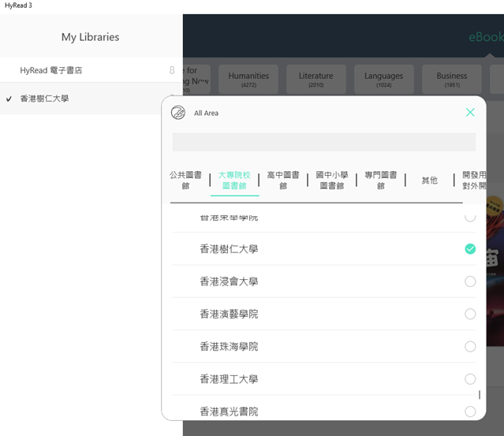Click the 香港珠海學院 list entry text
504x436 pixels.
tap(229, 346)
